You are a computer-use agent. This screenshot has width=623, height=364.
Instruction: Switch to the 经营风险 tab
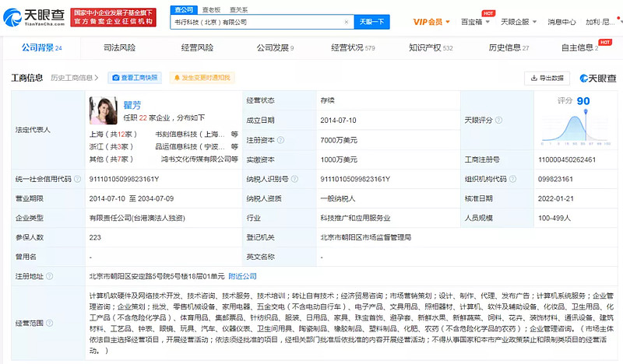click(197, 47)
